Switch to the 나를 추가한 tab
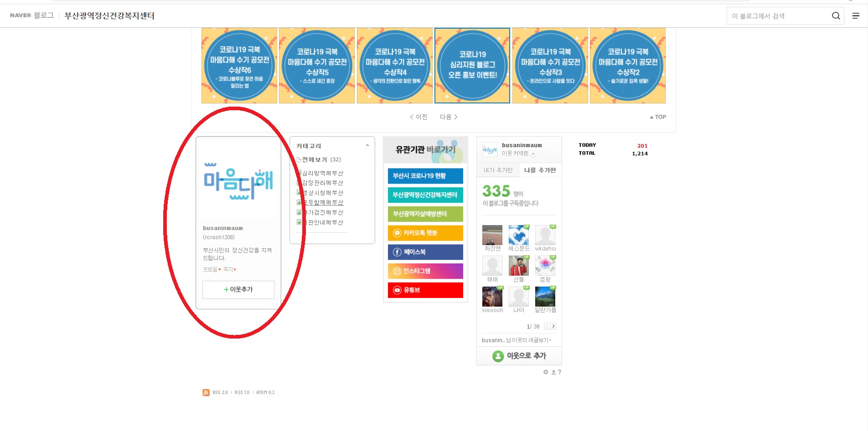The width and height of the screenshot is (868, 431). coord(540,170)
